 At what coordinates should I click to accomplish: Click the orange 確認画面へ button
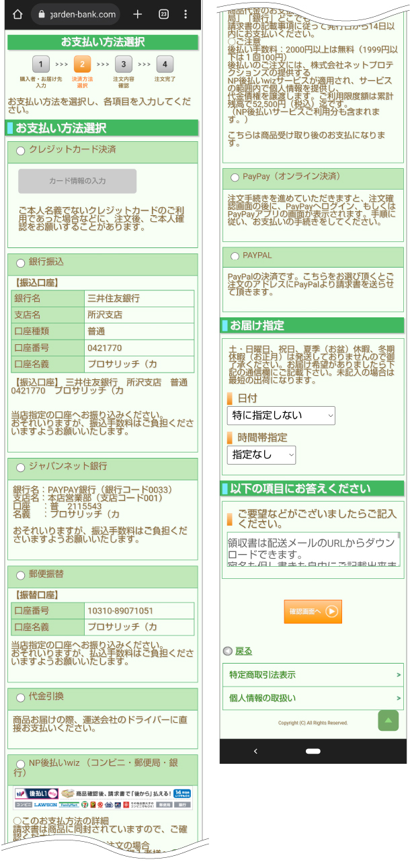pos(313,611)
